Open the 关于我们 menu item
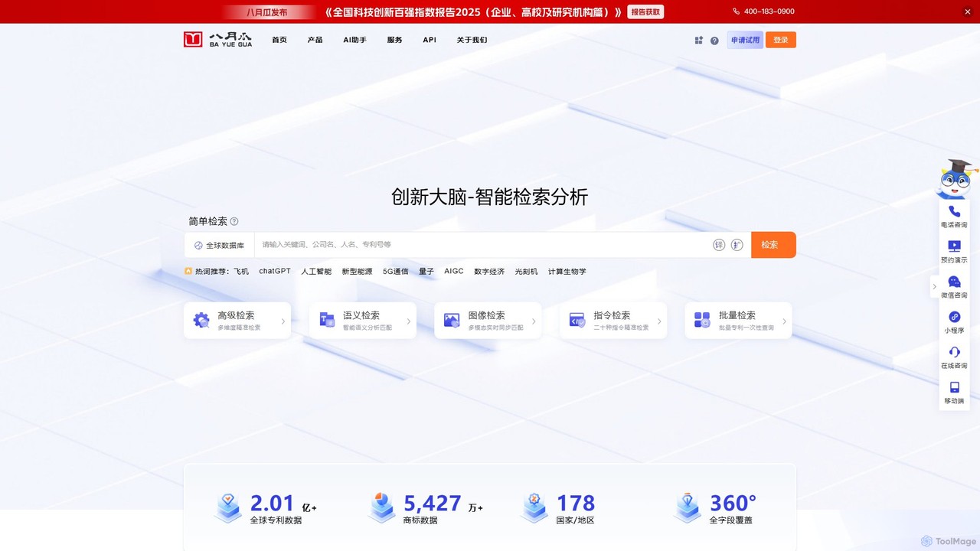 pos(472,40)
